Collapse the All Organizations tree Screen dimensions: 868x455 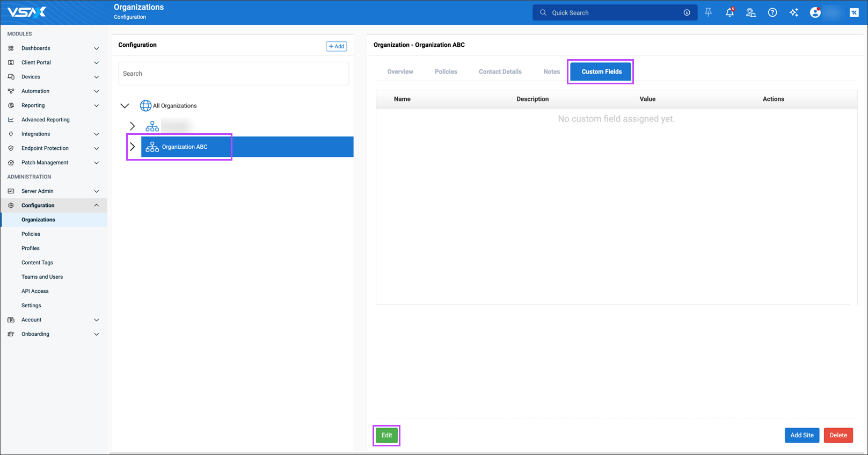click(x=125, y=106)
